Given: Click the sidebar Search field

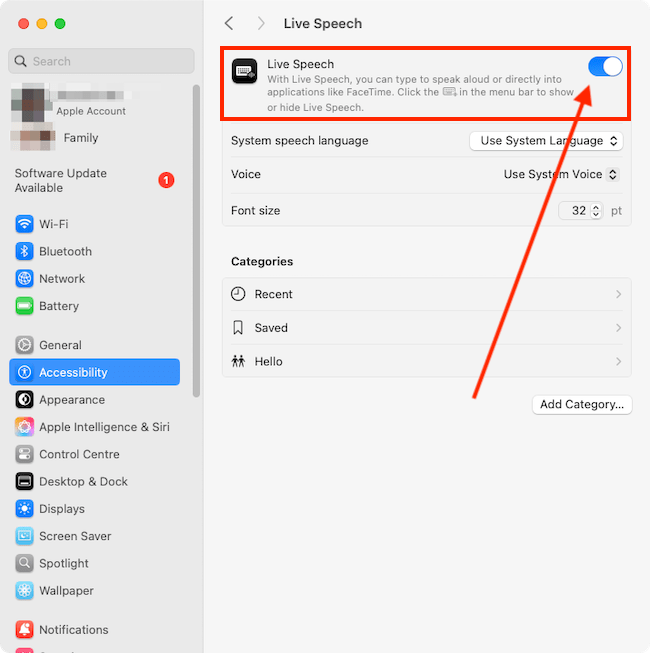Looking at the screenshot, I should click(101, 61).
